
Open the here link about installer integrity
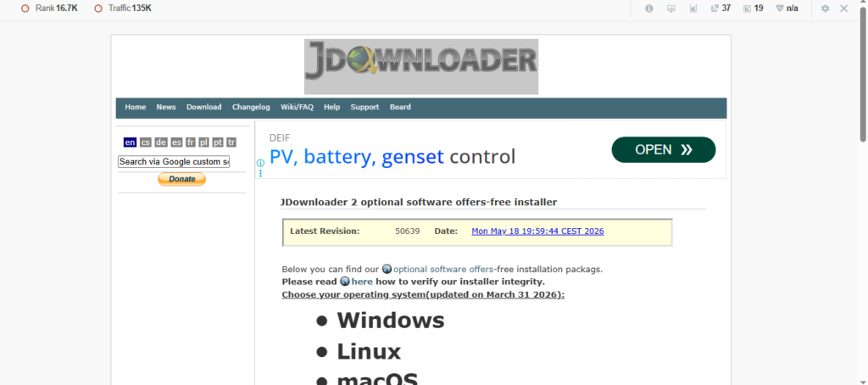(x=362, y=282)
